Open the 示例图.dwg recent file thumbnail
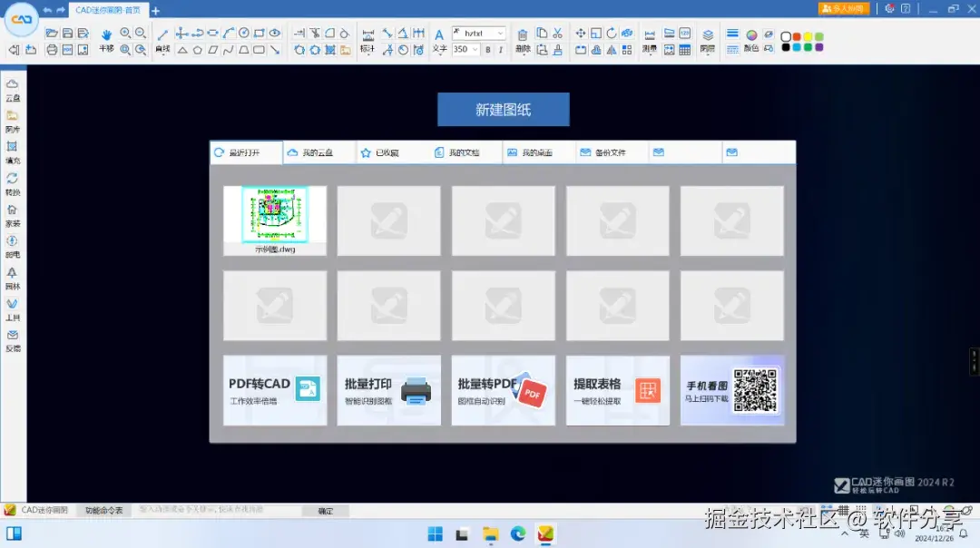The image size is (980, 548). coord(275,220)
